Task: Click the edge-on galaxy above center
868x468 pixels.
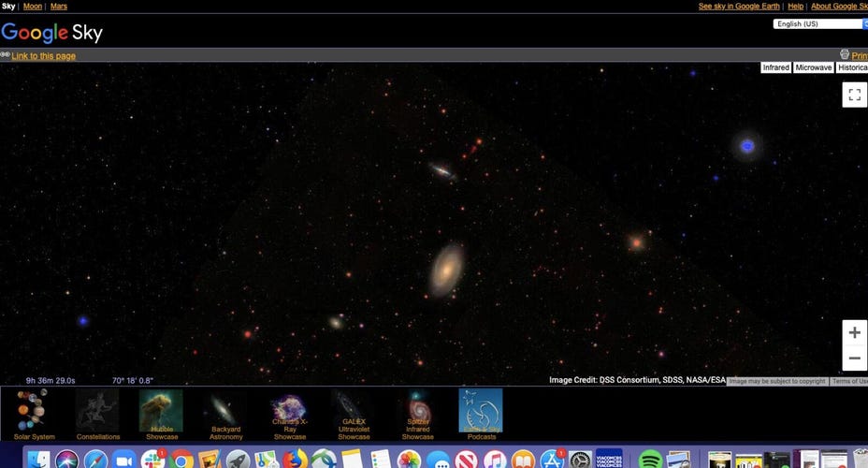Action: 441,170
